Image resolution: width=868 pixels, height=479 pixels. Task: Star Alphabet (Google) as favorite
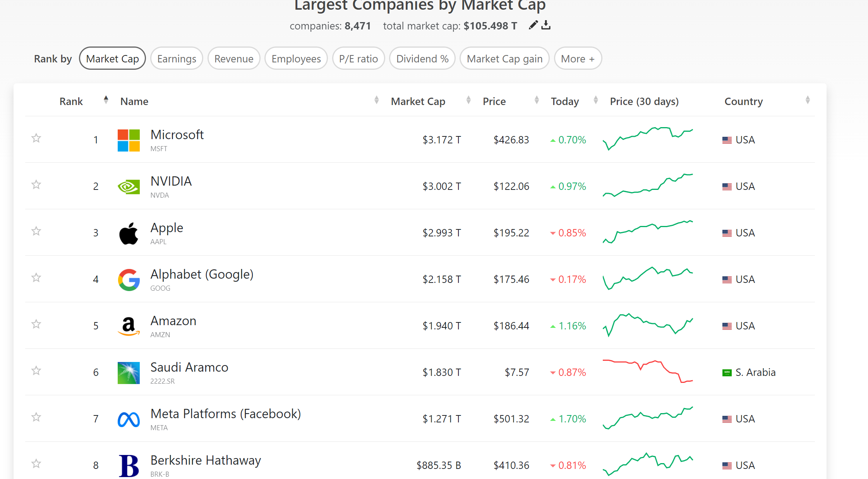[36, 277]
